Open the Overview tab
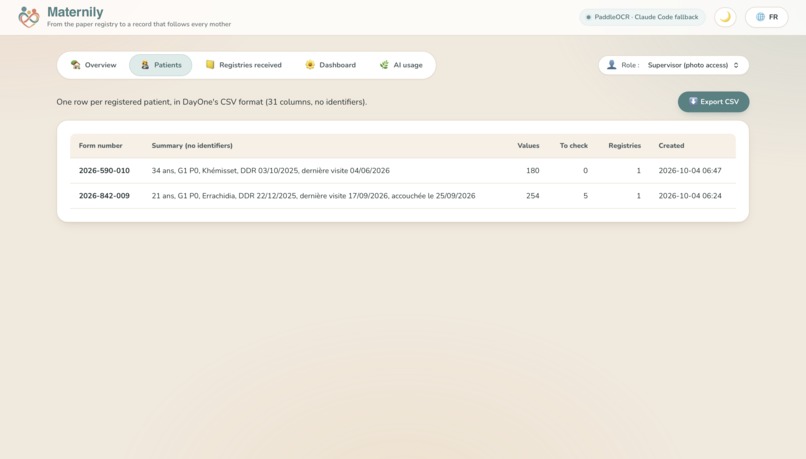The width and height of the screenshot is (806, 459). pos(94,65)
